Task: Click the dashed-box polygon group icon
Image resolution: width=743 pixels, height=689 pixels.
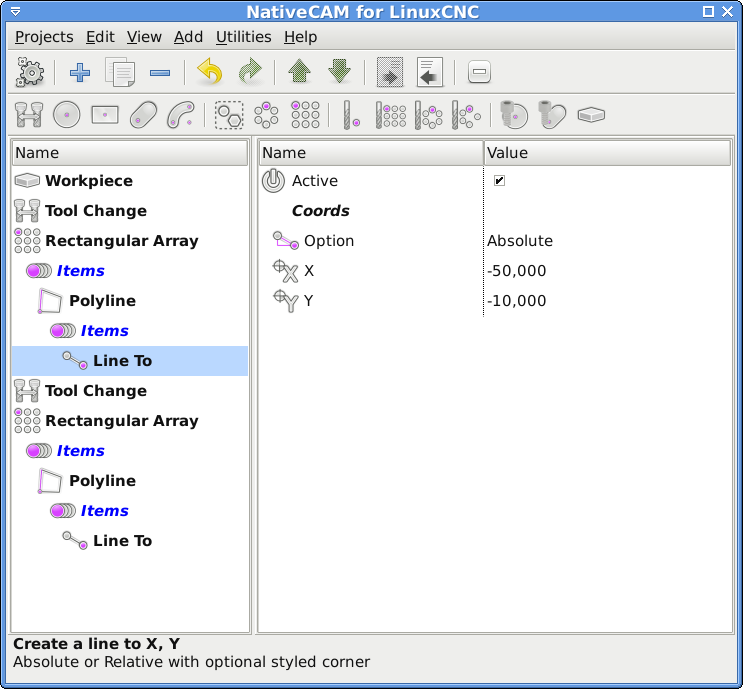Action: (x=229, y=115)
